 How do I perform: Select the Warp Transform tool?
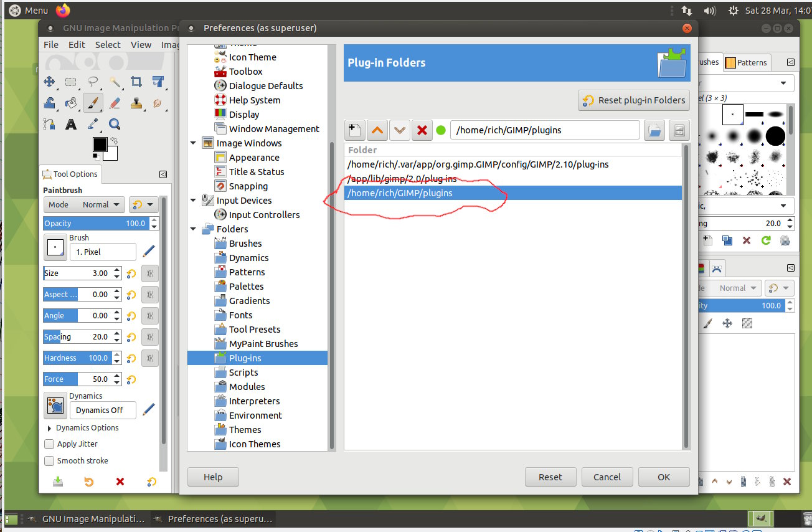[49, 103]
